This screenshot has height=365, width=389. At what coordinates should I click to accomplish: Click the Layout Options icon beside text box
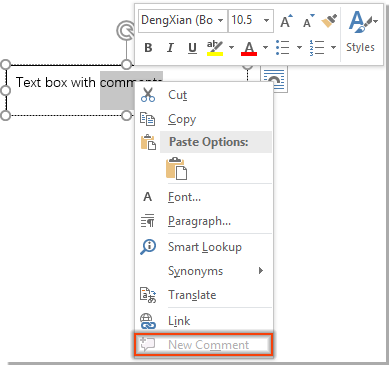point(274,79)
